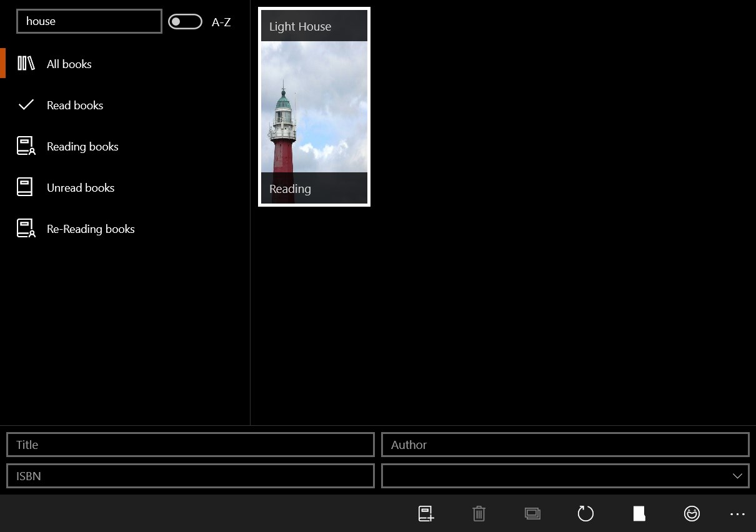Click the trash delete icon
Viewport: 756px width, 532px height.
479,513
